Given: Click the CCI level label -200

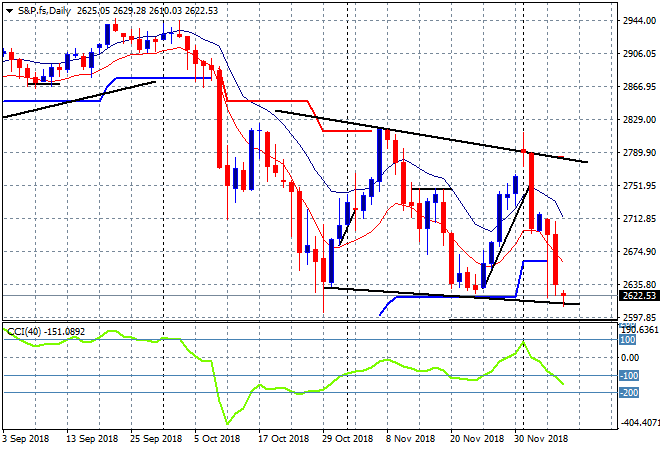Looking at the screenshot, I should pyautogui.click(x=629, y=393).
